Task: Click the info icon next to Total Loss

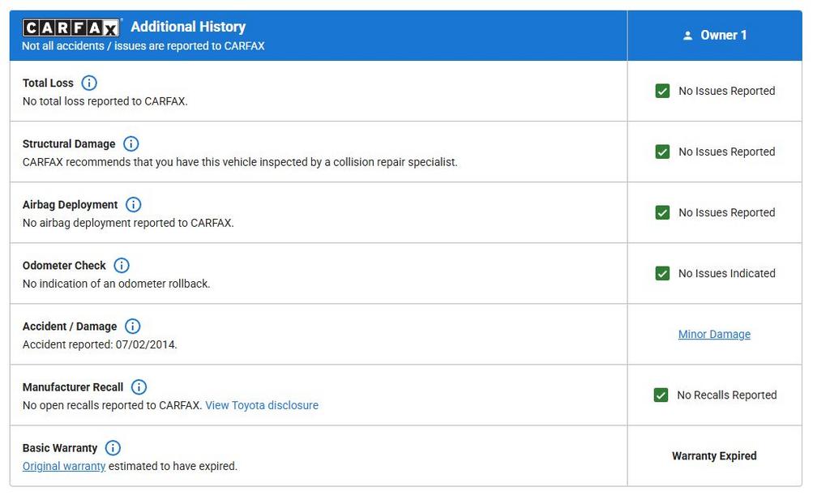Action: click(x=89, y=83)
